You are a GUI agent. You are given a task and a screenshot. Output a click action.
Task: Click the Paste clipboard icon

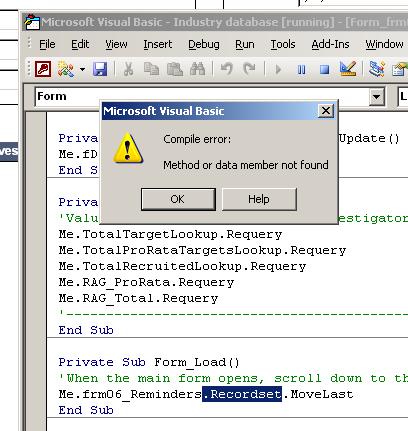tap(175, 69)
